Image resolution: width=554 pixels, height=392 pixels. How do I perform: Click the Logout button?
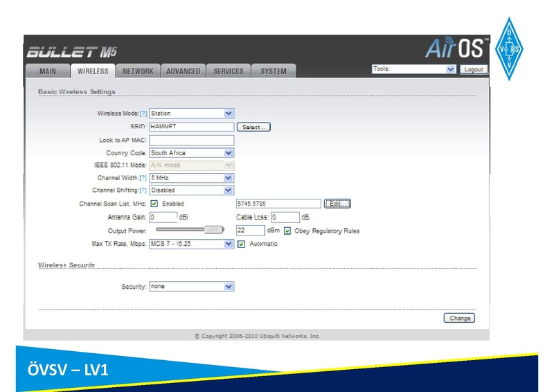474,69
